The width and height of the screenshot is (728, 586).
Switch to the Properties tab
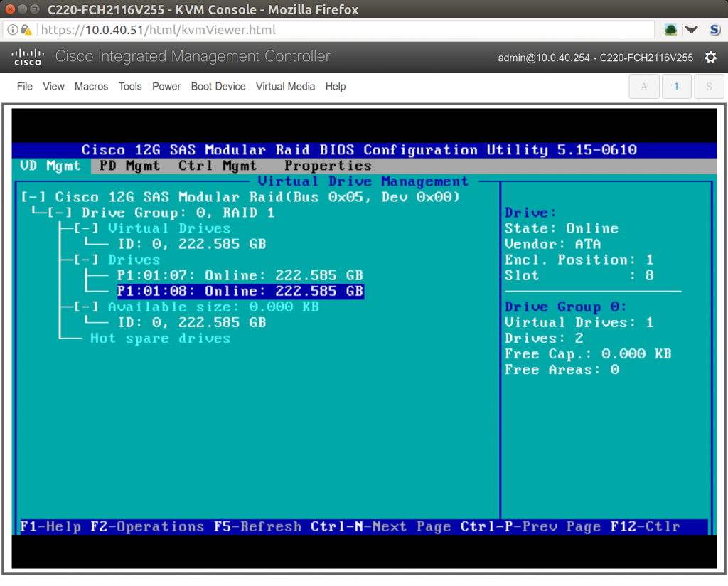[328, 166]
